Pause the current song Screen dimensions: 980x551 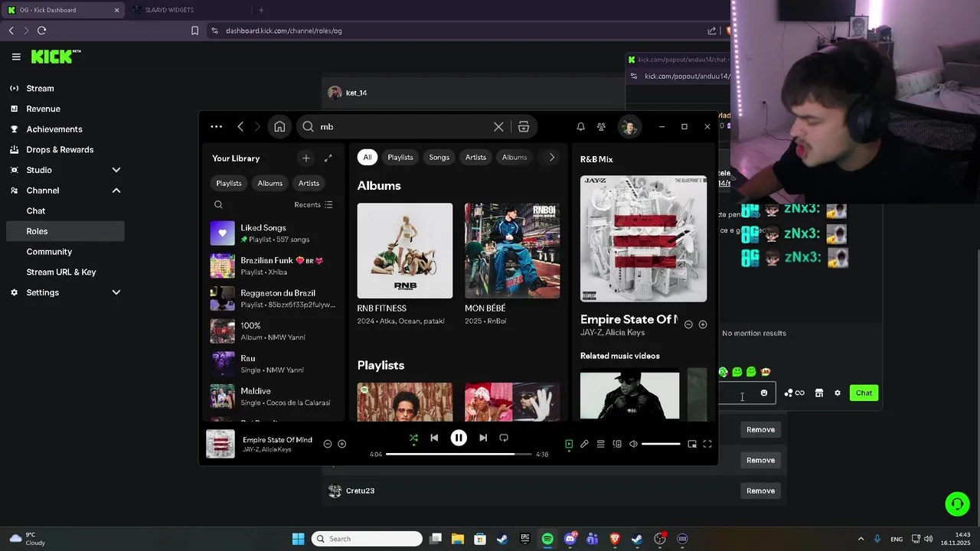[459, 439]
